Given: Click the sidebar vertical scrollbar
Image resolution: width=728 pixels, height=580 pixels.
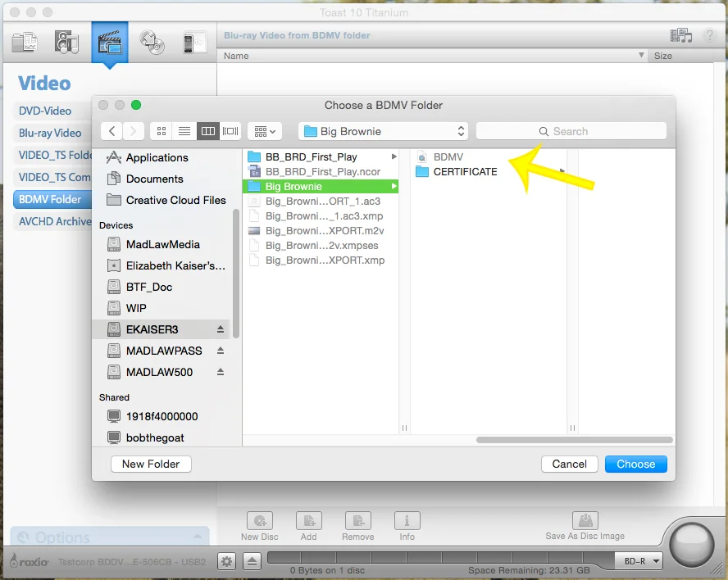Looking at the screenshot, I should (x=236, y=274).
